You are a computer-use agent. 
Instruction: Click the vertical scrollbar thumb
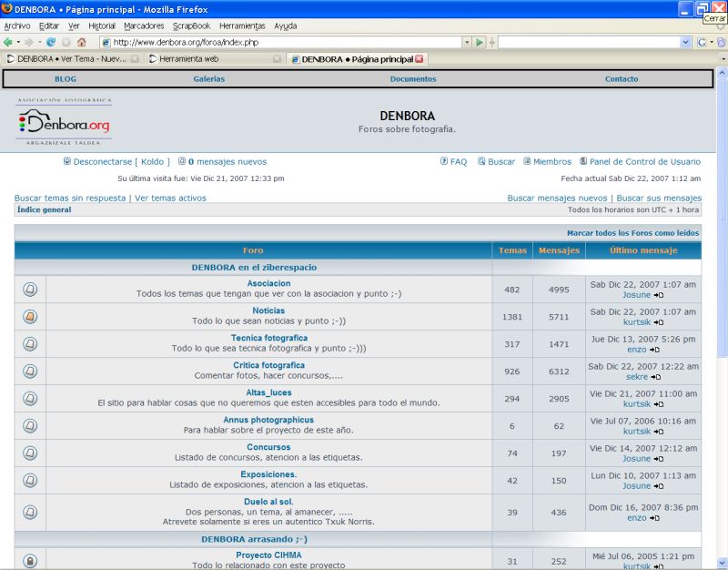[722, 218]
